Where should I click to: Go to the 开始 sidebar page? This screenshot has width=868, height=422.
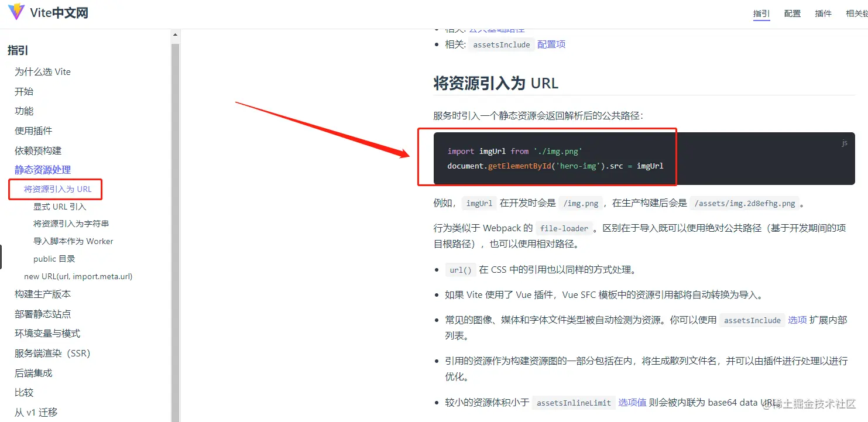[x=24, y=91]
